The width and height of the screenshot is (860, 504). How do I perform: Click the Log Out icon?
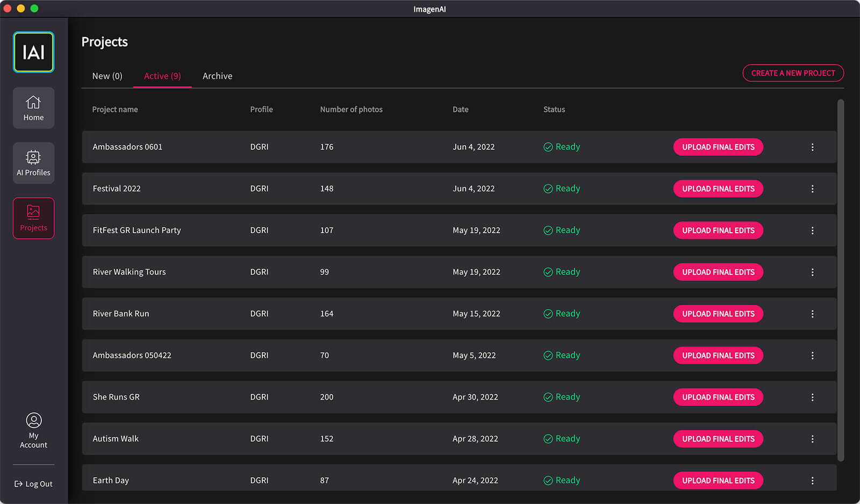point(18,484)
